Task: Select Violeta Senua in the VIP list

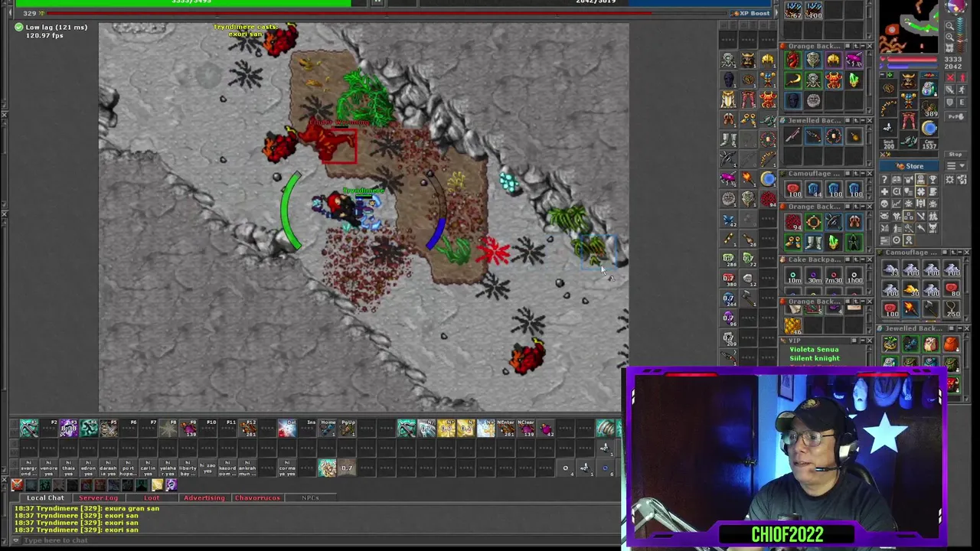Action: [815, 350]
